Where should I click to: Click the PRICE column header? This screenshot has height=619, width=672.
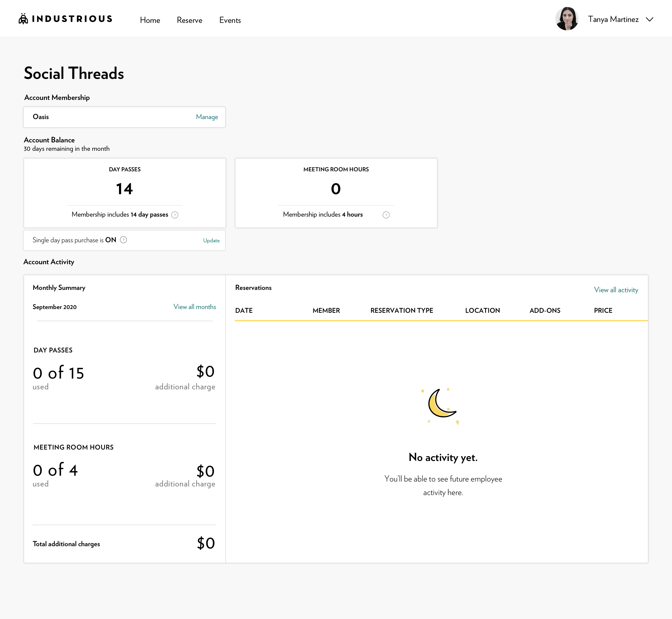click(603, 310)
